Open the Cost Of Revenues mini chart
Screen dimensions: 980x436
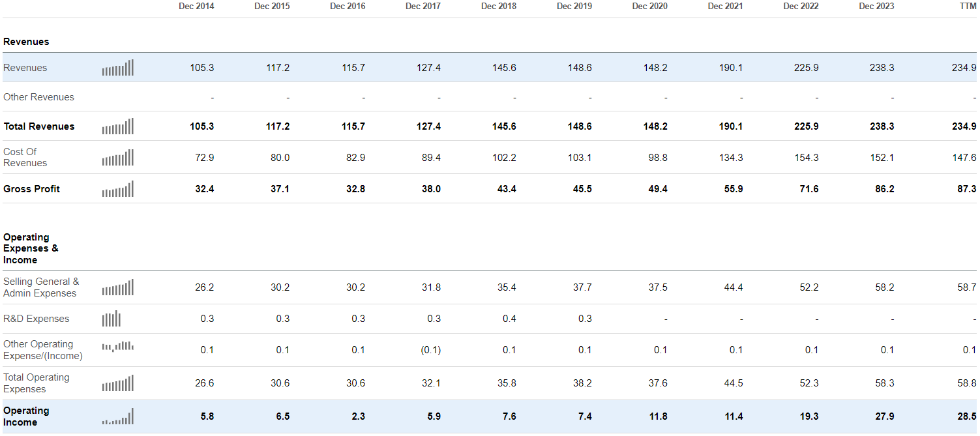pos(117,158)
